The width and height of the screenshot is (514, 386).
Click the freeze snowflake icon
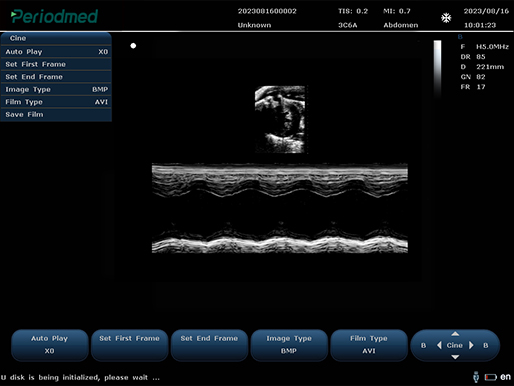446,18
